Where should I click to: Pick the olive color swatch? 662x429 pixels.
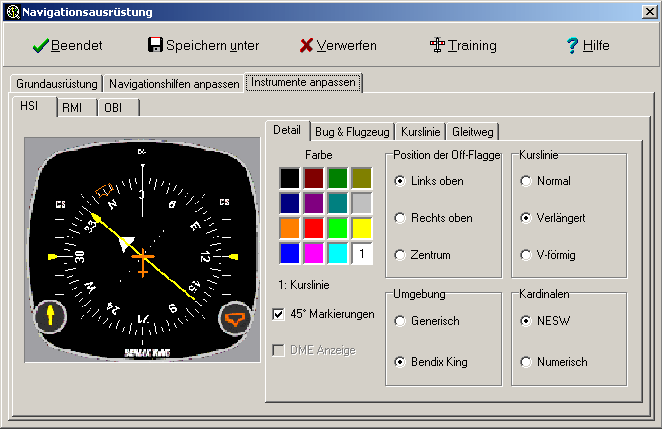click(362, 178)
